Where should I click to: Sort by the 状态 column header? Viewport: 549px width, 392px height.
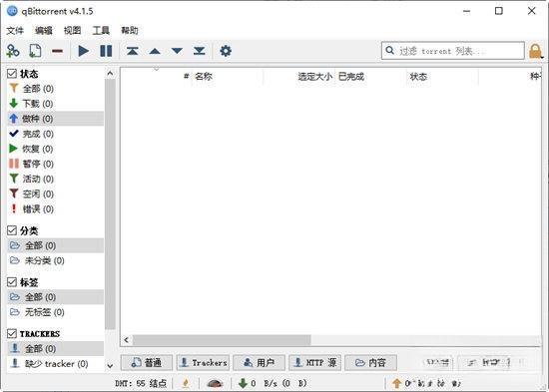tap(442, 76)
